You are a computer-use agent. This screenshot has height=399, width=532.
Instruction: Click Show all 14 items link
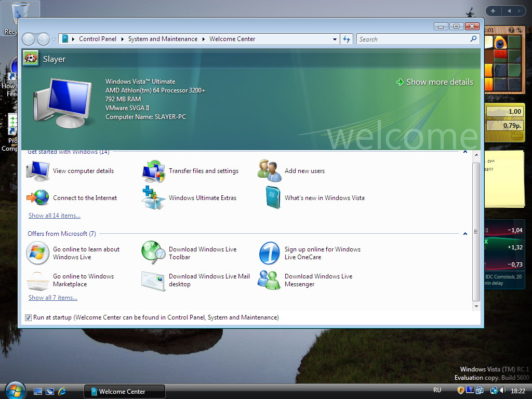tap(54, 216)
